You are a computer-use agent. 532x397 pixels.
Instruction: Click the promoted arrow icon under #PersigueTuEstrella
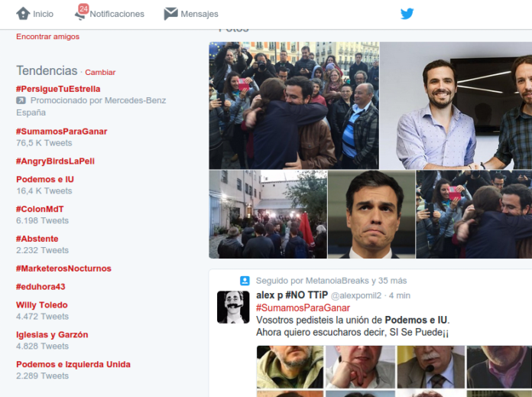pyautogui.click(x=21, y=101)
